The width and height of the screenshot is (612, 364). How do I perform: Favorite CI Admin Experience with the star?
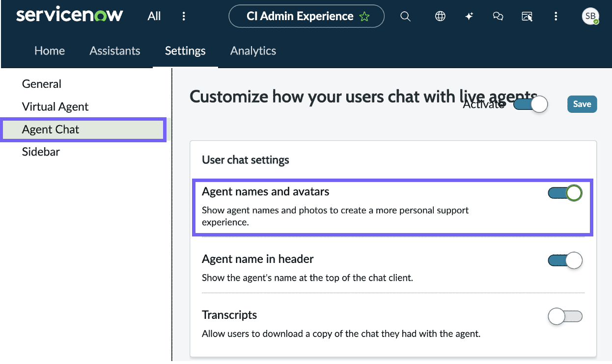point(364,17)
